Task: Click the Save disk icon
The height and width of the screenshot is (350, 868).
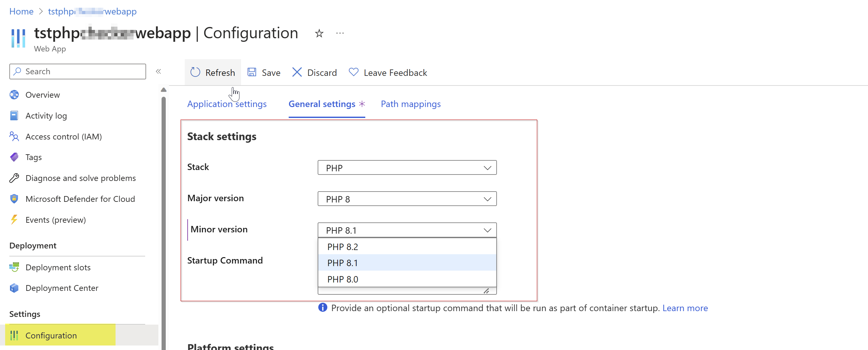Action: point(252,72)
